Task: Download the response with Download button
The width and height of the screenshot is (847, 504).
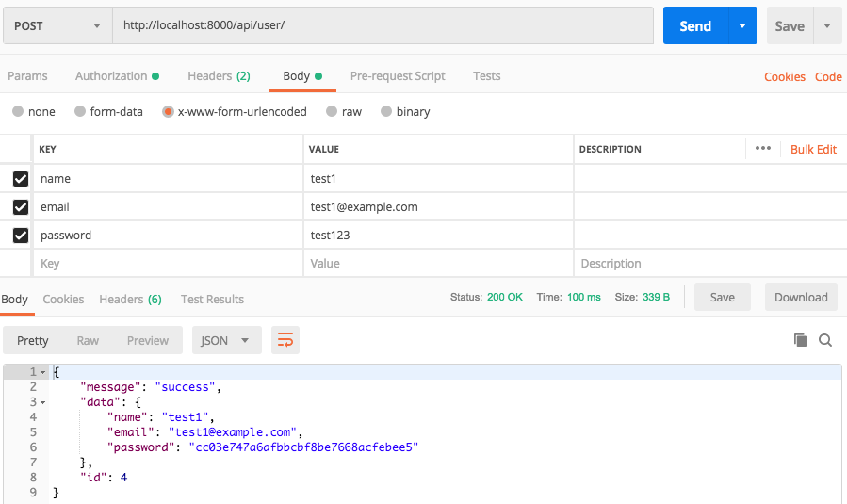Action: pyautogui.click(x=801, y=298)
